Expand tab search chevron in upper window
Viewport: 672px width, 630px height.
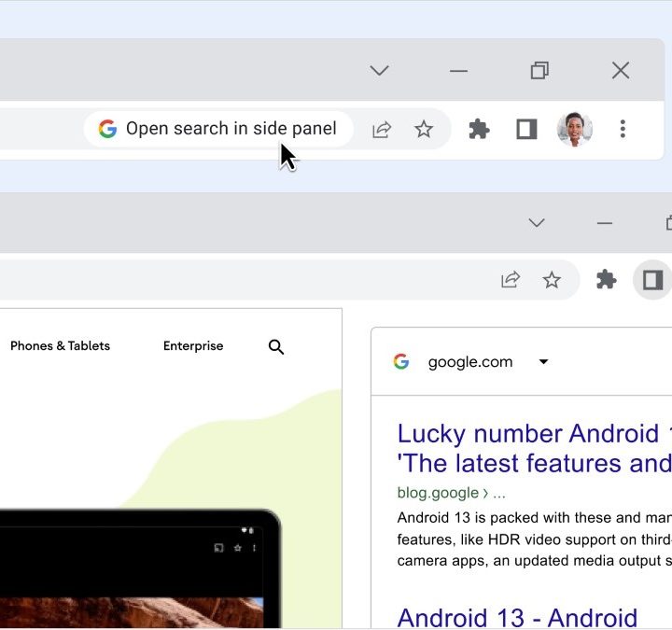pos(379,70)
